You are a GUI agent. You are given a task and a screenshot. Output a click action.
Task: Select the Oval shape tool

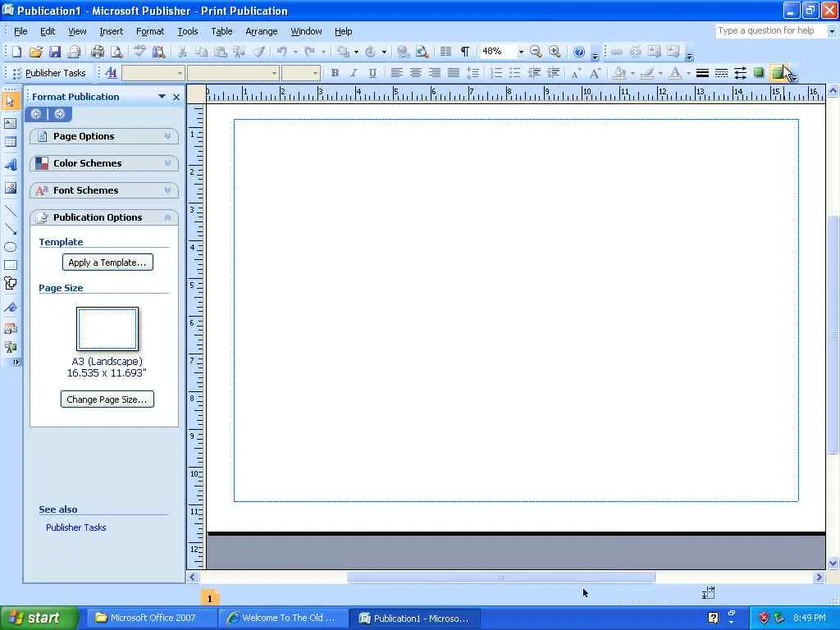point(10,247)
